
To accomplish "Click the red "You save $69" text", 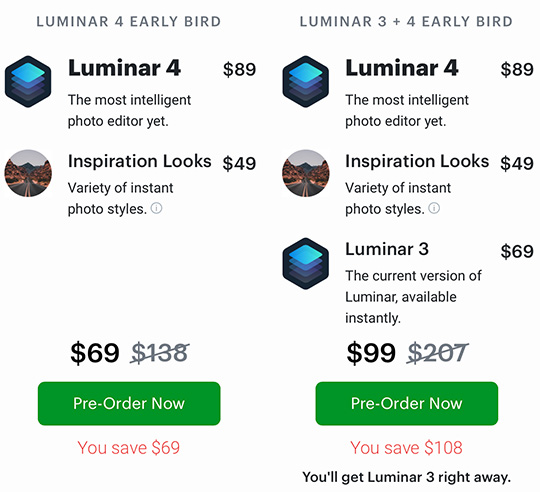I will click(129, 448).
